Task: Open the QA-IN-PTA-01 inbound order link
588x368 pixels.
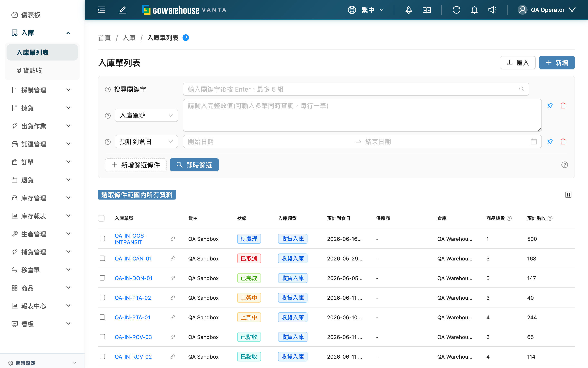Action: [x=133, y=317]
